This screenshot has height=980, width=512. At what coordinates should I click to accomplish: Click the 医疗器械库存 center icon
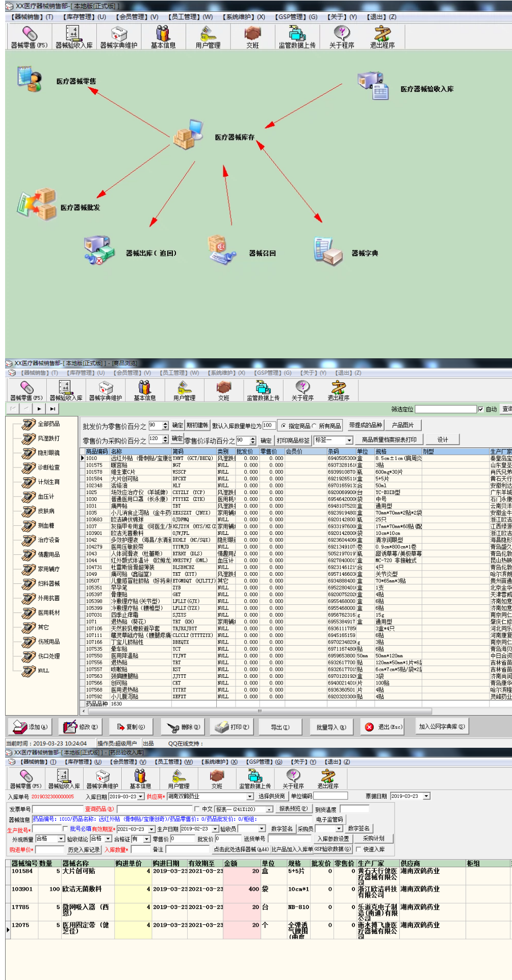pyautogui.click(x=188, y=135)
